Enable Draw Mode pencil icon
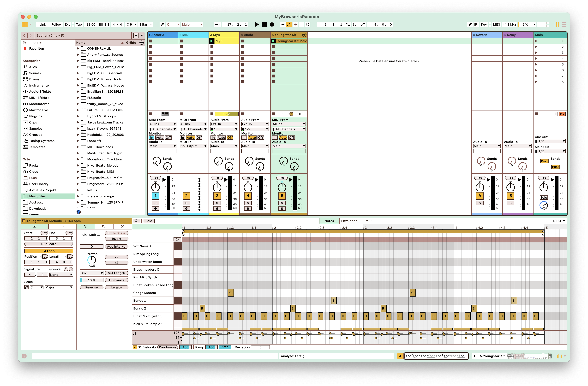Image resolution: width=588 pixels, height=386 pixels. click(x=470, y=24)
